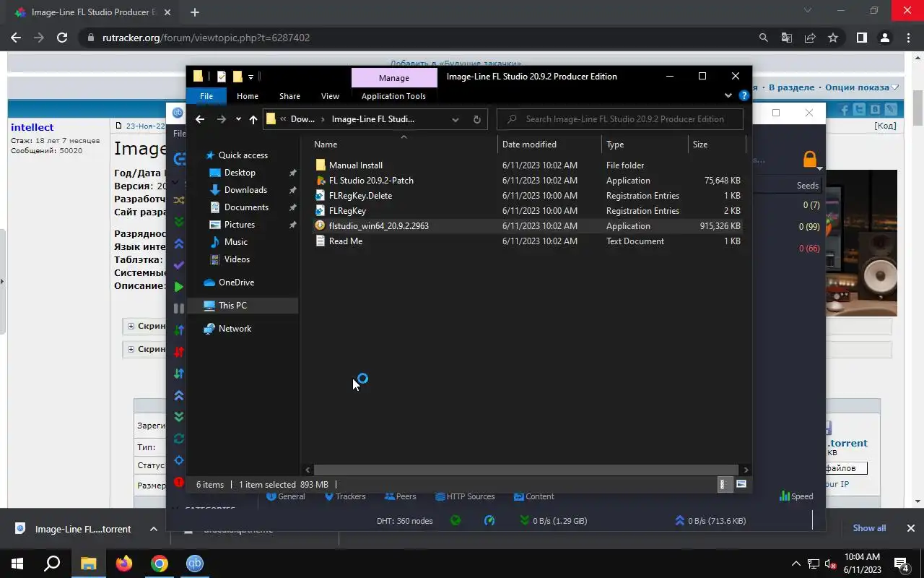Screen dimensions: 924x578
Task: Go up one folder level in Explorer
Action: pos(253,119)
